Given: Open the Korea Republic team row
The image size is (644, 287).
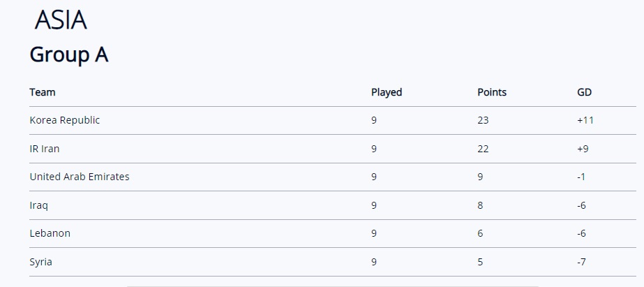Looking at the screenshot, I should tap(333, 121).
